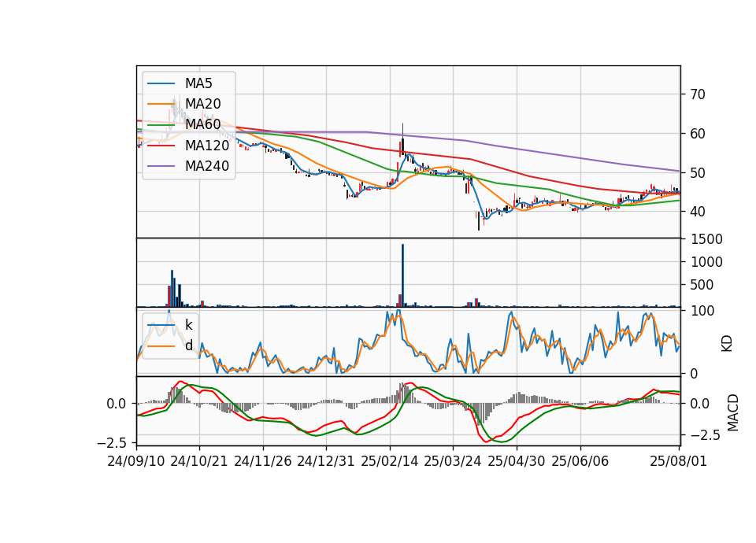The width and height of the screenshot is (756, 543).
Task: Click the purple MA240 legend line swatch
Action: (x=161, y=166)
